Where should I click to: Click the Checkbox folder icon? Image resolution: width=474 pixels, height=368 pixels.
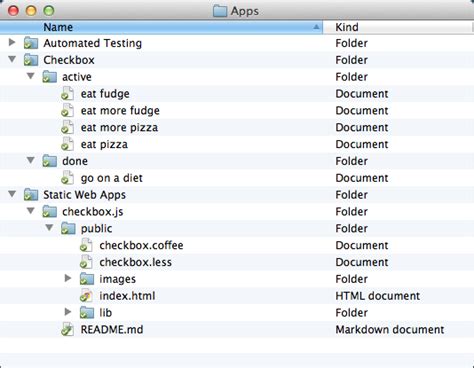(31, 60)
